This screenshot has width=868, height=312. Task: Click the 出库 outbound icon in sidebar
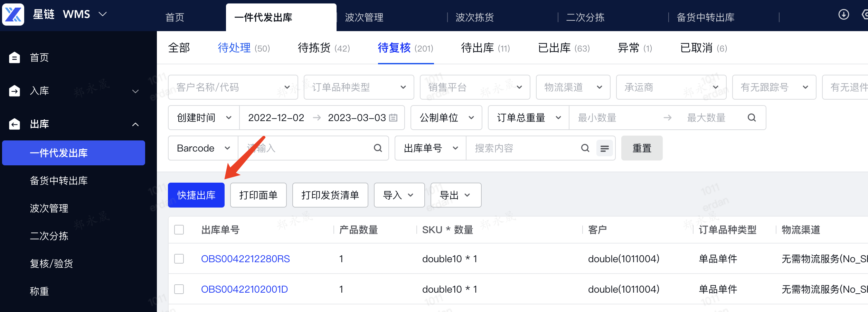14,124
